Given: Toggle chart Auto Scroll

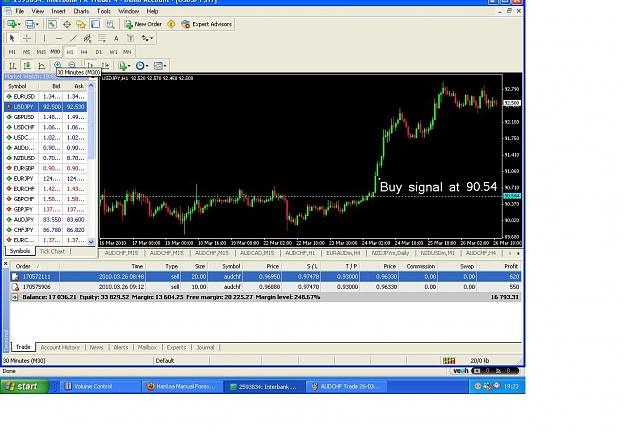Looking at the screenshot, I should (x=91, y=66).
